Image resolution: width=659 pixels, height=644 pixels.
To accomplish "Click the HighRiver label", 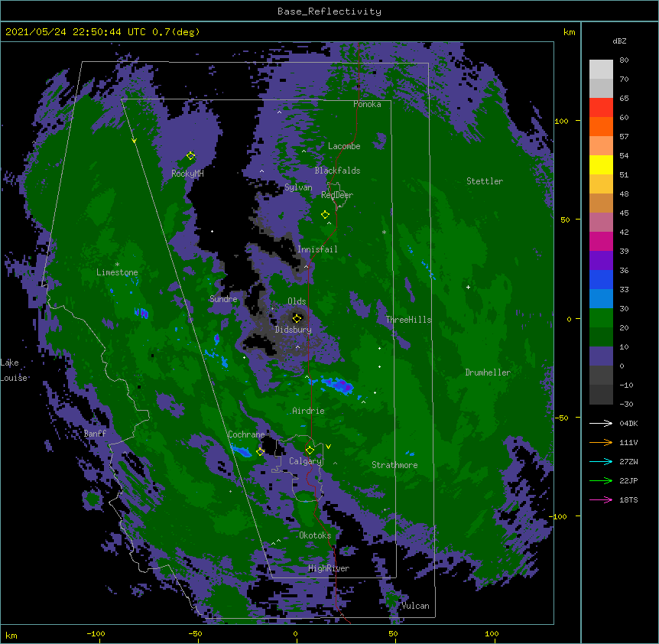I will 329,568.
